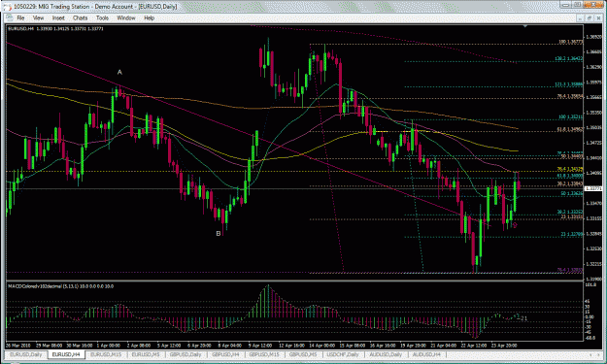607x364 pixels.
Task: Open the Window menu
Action: coord(126,17)
